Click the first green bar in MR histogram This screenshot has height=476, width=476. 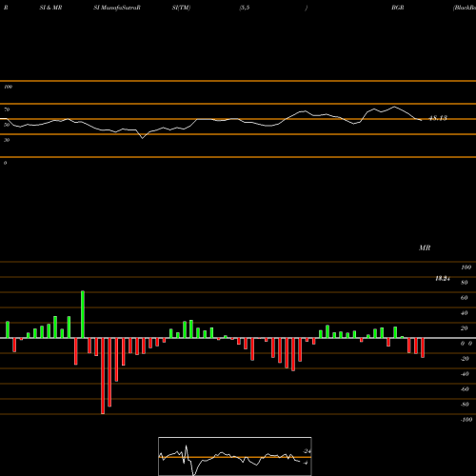point(8,329)
